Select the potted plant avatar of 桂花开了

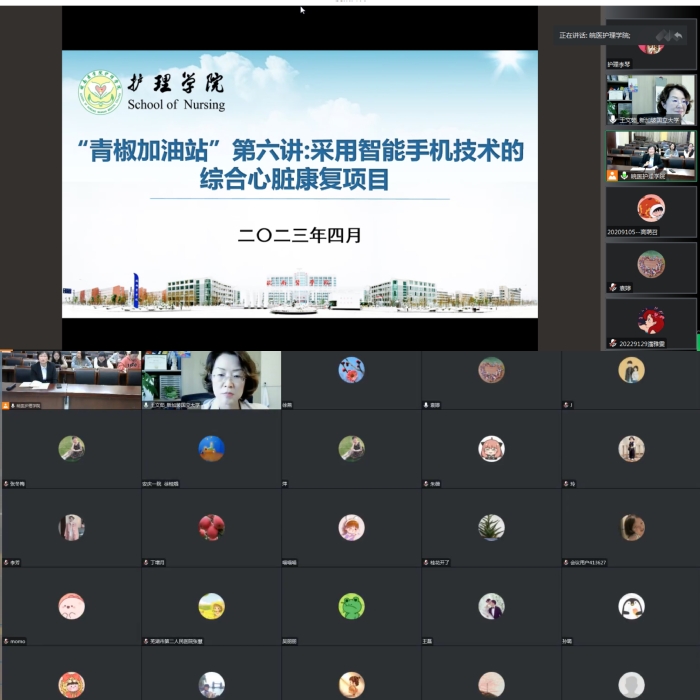pos(490,527)
